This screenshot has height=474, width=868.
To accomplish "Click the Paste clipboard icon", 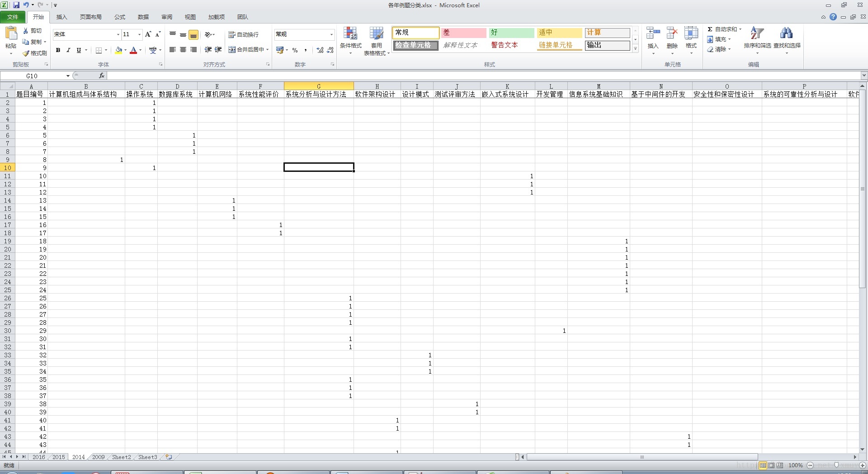I will coord(10,34).
